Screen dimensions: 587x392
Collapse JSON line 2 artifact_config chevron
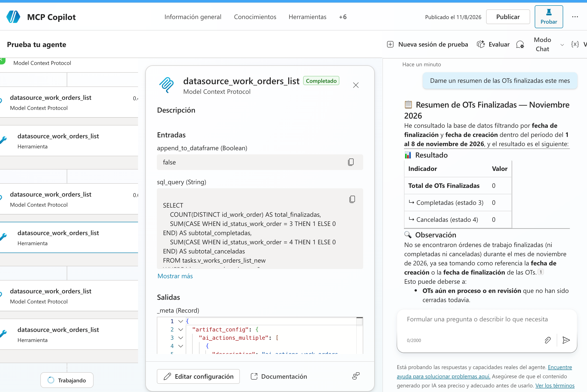(180, 330)
